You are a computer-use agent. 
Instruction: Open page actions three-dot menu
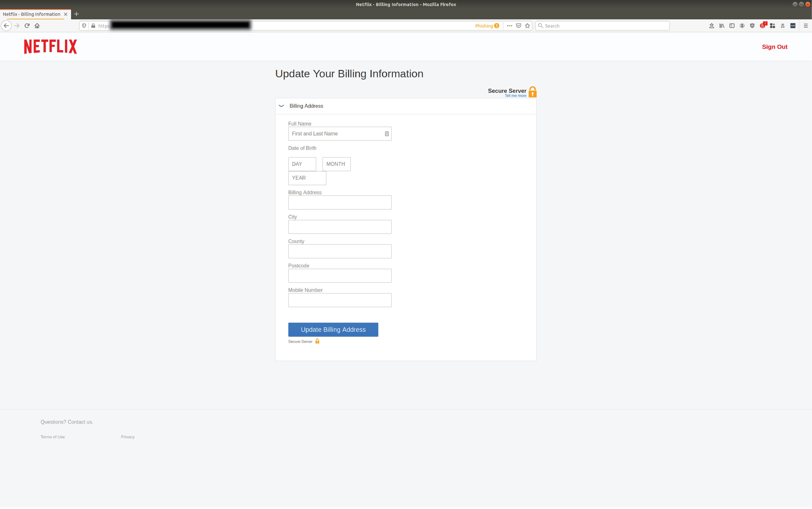click(x=509, y=26)
